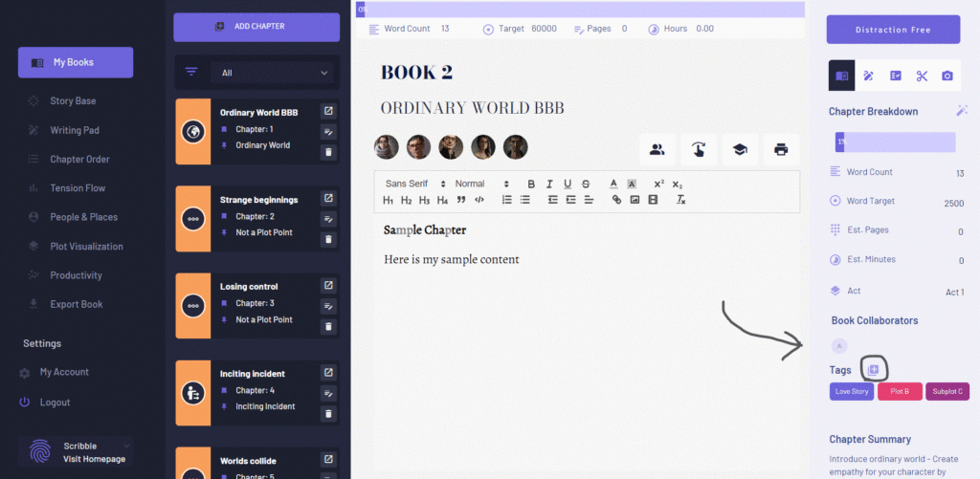
Task: Open Plot Visualization from sidebar
Action: pos(86,246)
